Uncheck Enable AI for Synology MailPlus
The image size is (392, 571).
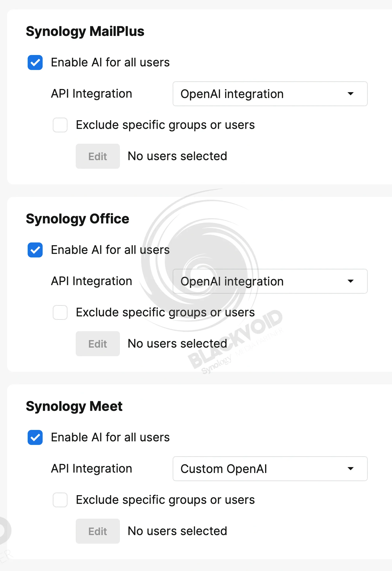pyautogui.click(x=35, y=62)
